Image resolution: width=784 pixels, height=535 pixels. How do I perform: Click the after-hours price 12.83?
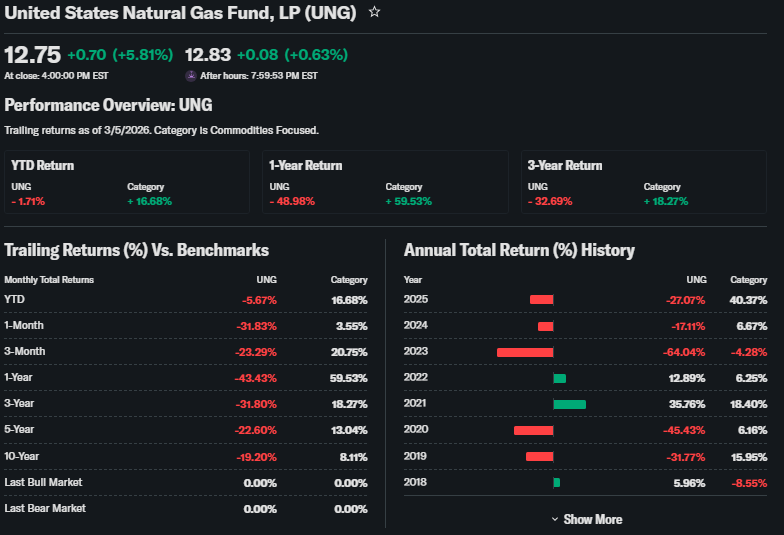[x=208, y=54]
